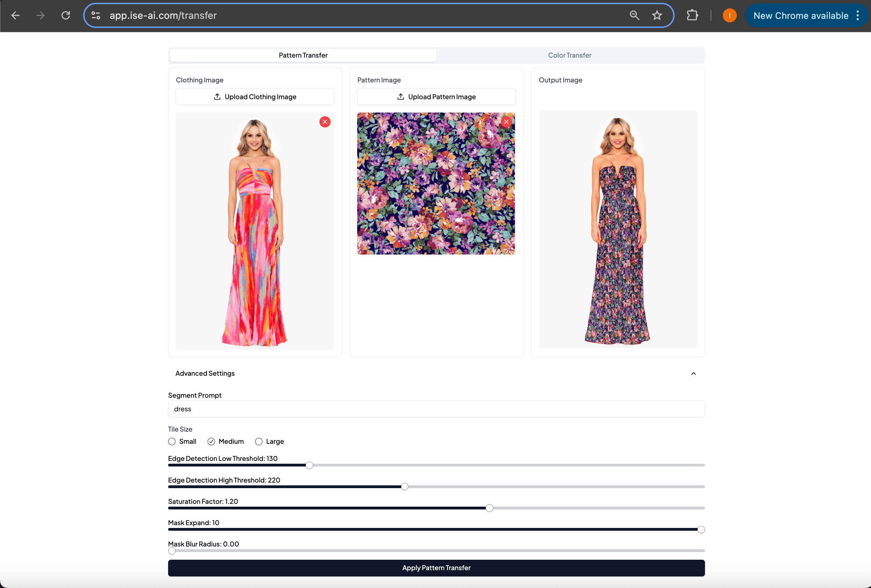871x588 pixels.
Task: Click the Pattern Transfer tab
Action: [x=303, y=54]
